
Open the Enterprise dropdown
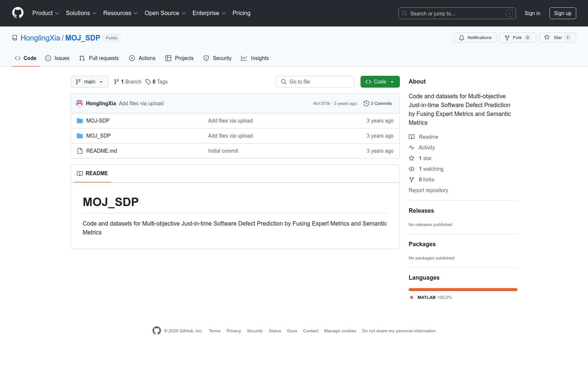pos(209,13)
